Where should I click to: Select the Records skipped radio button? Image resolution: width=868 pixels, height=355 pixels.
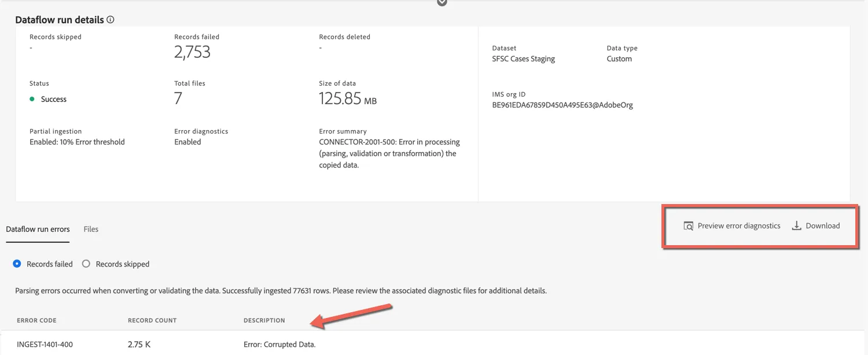pyautogui.click(x=86, y=264)
